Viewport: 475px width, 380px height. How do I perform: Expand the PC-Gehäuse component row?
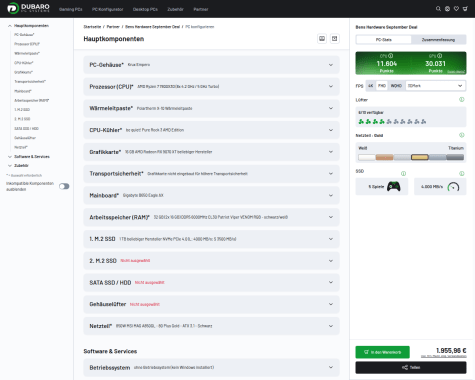coord(211,65)
